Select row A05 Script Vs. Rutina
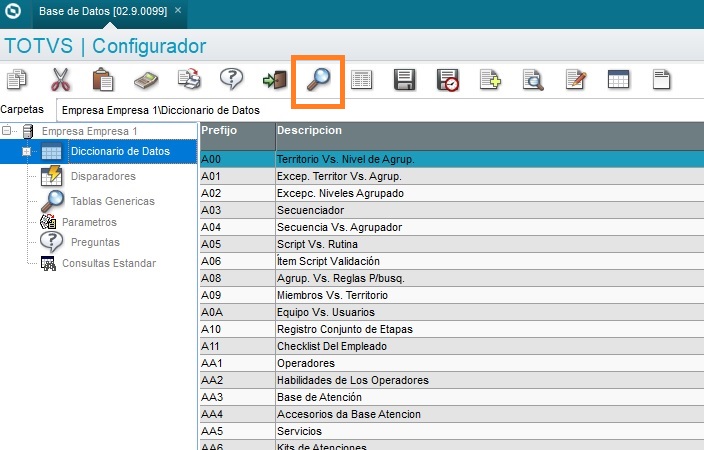This screenshot has width=704, height=450. pyautogui.click(x=452, y=244)
